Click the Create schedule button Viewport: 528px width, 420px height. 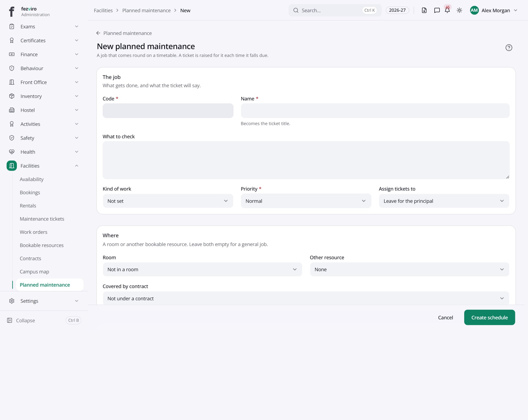(x=489, y=317)
